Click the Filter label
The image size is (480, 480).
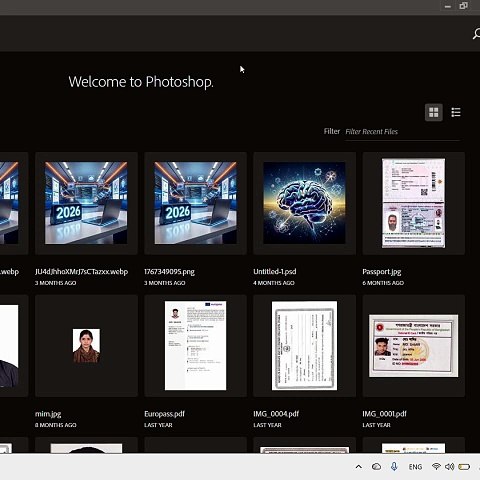[x=332, y=131]
